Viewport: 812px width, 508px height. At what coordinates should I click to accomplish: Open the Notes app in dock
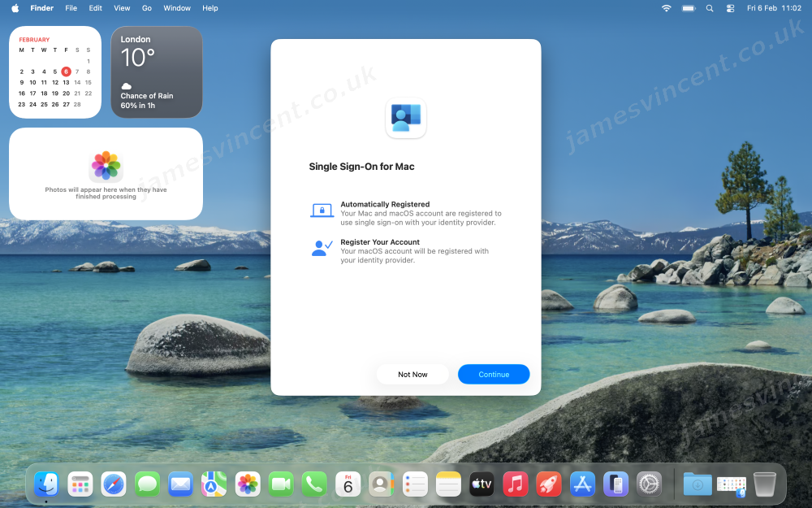448,484
